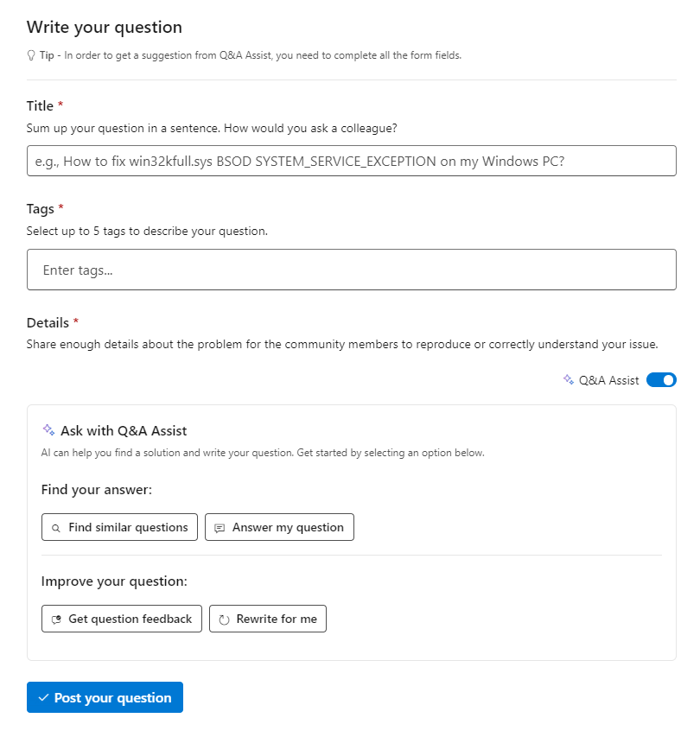Image resolution: width=700 pixels, height=737 pixels.
Task: Click the circular arrow icon in Rewrite for me
Action: tap(224, 619)
